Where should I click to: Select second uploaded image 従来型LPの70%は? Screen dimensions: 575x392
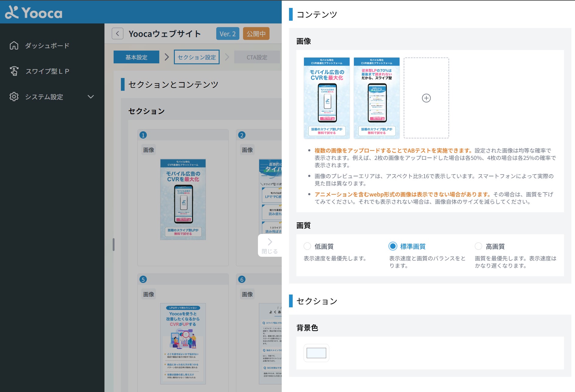[377, 98]
